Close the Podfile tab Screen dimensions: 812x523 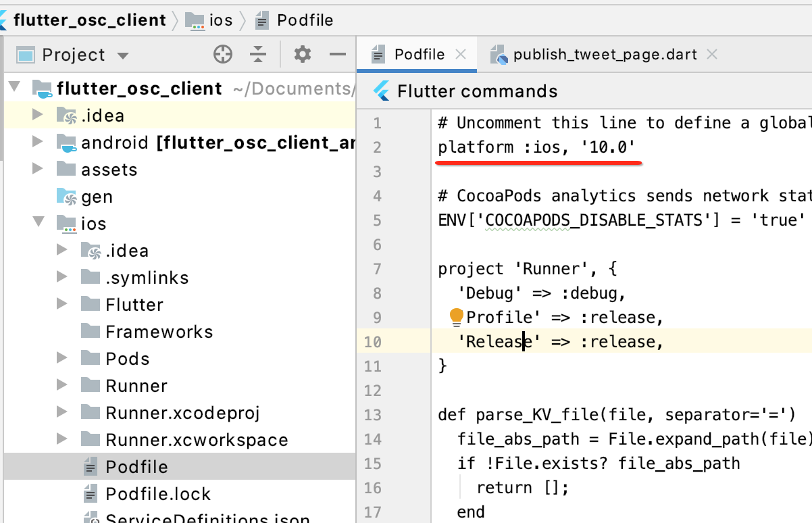coord(461,55)
